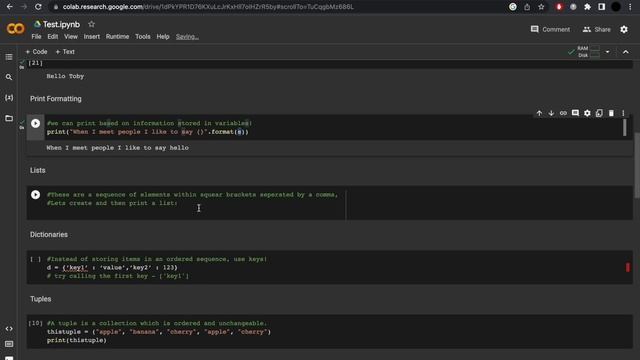Open Colab settings gear in header
Viewport: 640px width, 360px height.
point(624,29)
